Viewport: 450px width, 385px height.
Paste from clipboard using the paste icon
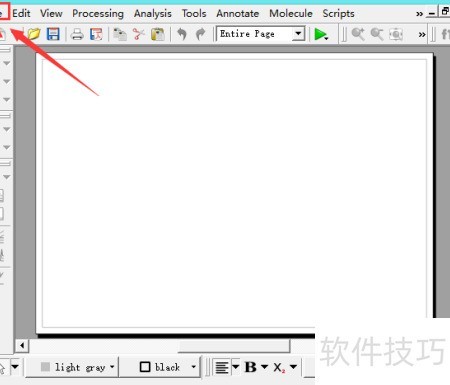tap(158, 34)
